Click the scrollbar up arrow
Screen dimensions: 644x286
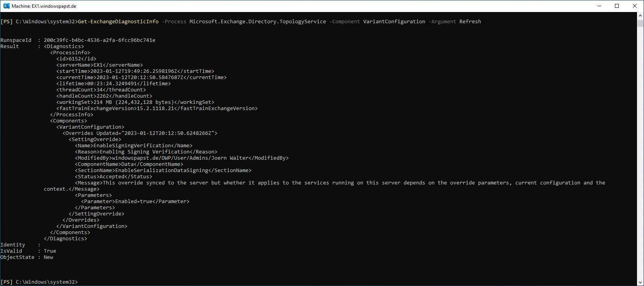[640, 15]
